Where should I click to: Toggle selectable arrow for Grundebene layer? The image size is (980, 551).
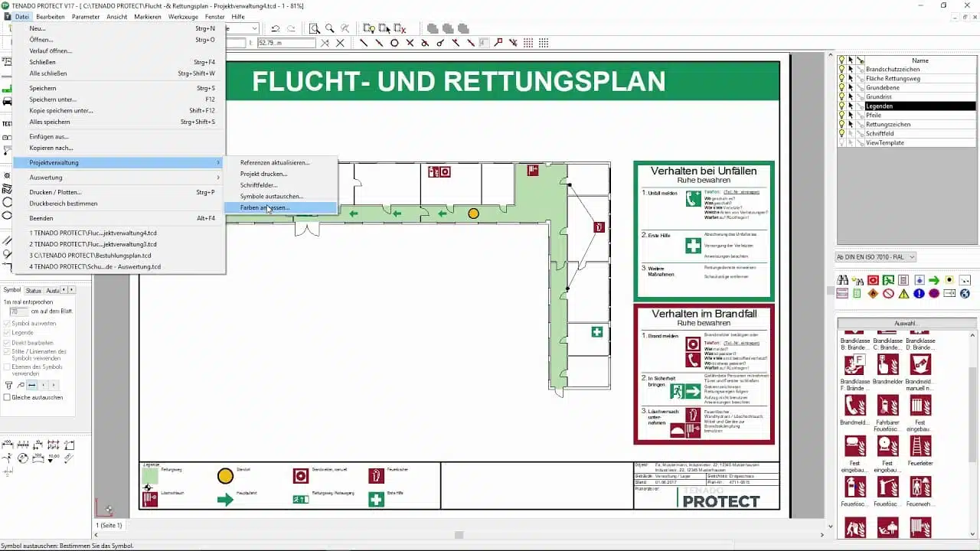[851, 87]
